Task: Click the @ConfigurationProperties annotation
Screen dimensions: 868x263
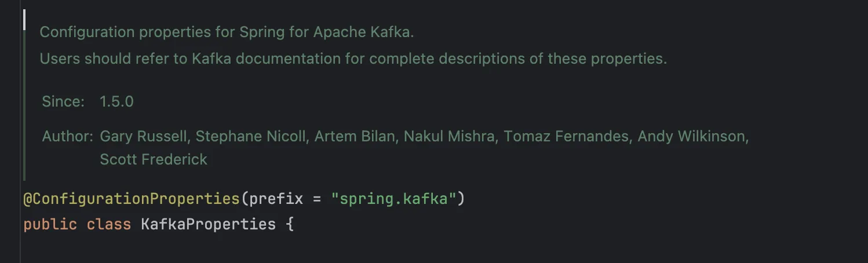Action: pyautogui.click(x=131, y=199)
